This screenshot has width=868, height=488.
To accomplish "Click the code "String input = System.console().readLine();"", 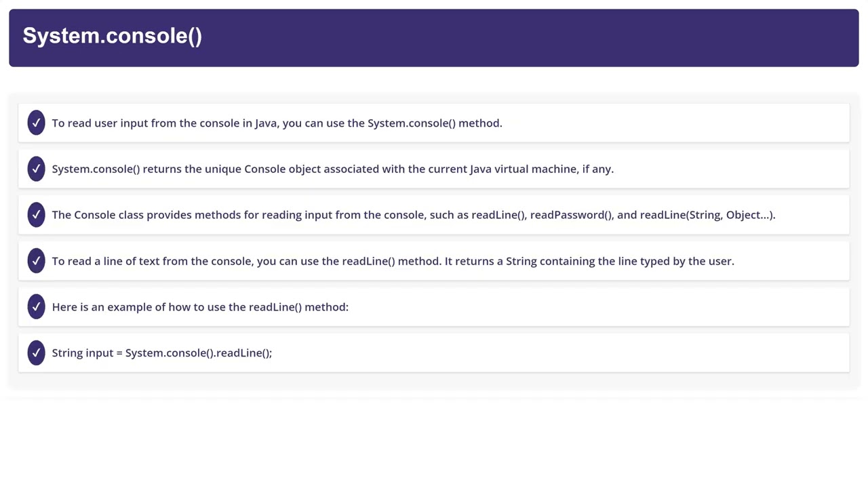I will 162,353.
